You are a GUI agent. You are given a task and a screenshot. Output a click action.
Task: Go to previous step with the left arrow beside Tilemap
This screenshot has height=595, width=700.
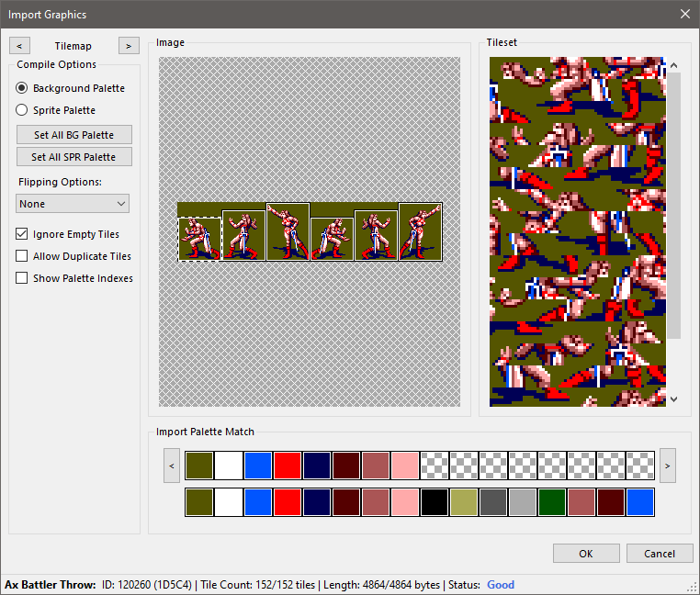(x=19, y=46)
